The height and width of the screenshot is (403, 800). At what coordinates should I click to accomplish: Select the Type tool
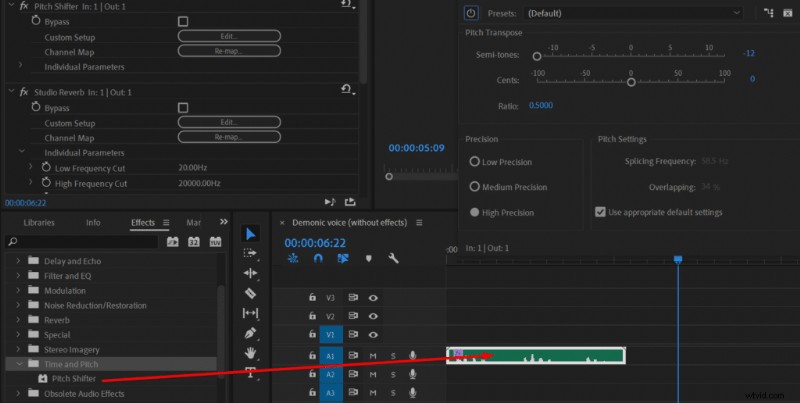pos(250,372)
